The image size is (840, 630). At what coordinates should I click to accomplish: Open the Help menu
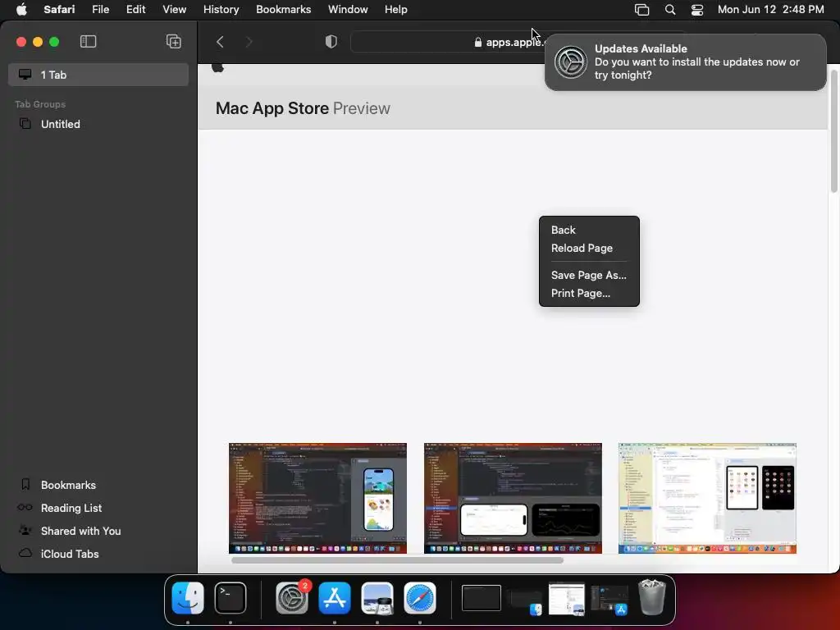(396, 9)
